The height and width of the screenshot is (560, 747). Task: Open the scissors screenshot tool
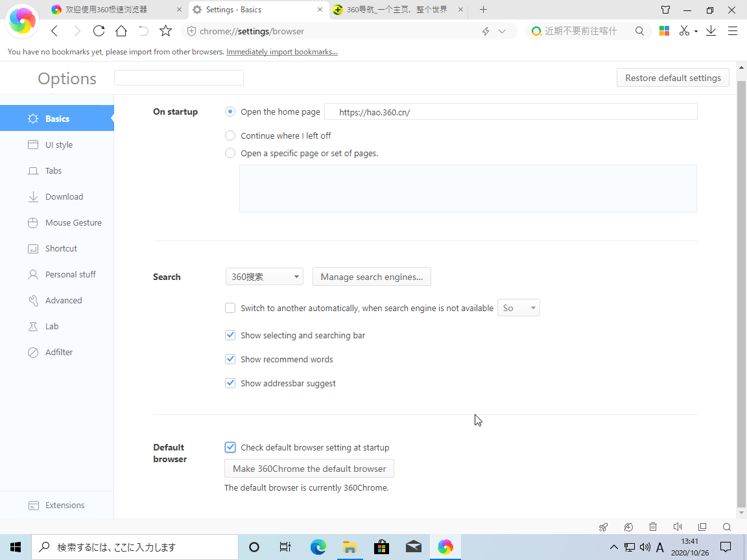(x=684, y=31)
